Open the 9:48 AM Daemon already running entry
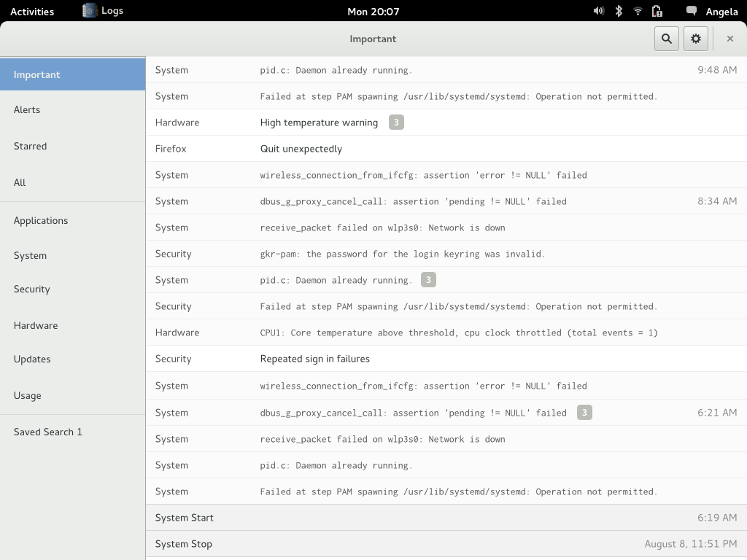 (x=446, y=70)
